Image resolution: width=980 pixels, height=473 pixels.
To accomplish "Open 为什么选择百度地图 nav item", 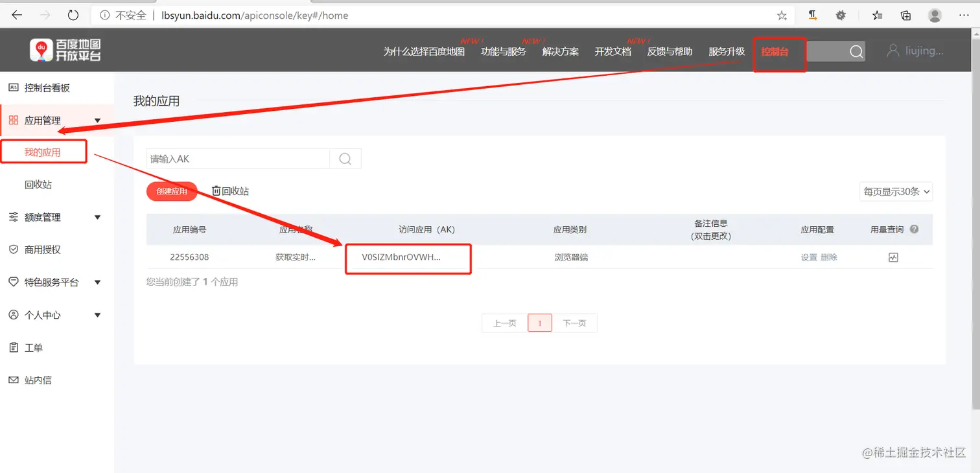I will [424, 51].
